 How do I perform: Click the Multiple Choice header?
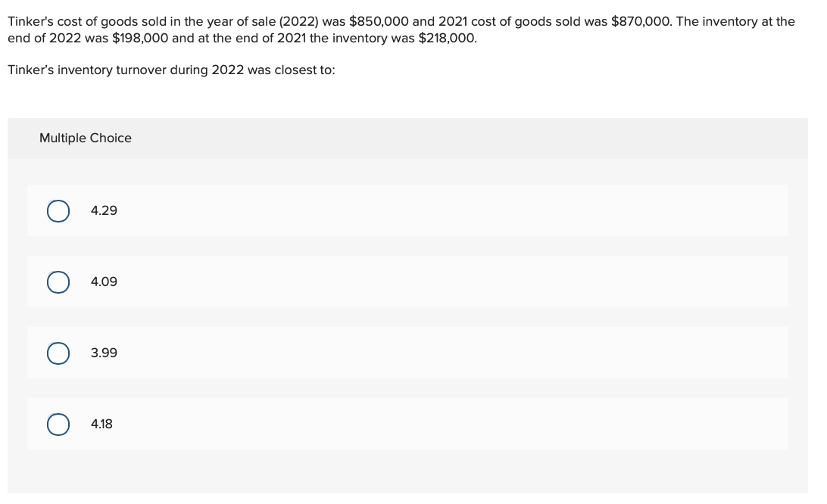86,138
